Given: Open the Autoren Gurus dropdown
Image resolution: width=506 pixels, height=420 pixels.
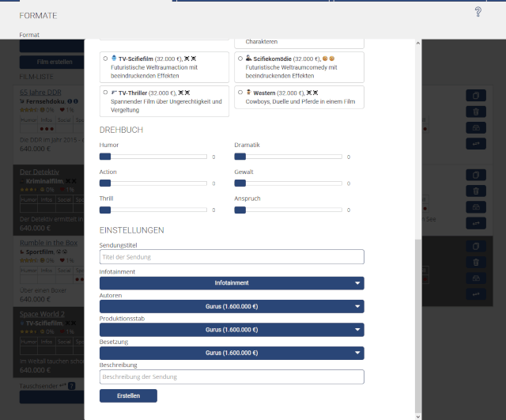Looking at the screenshot, I should (232, 306).
